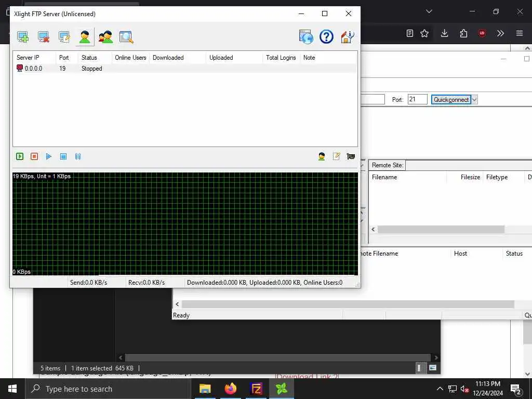Open Xlight FTP Server taskbar icon
The image size is (532, 399).
click(282, 389)
